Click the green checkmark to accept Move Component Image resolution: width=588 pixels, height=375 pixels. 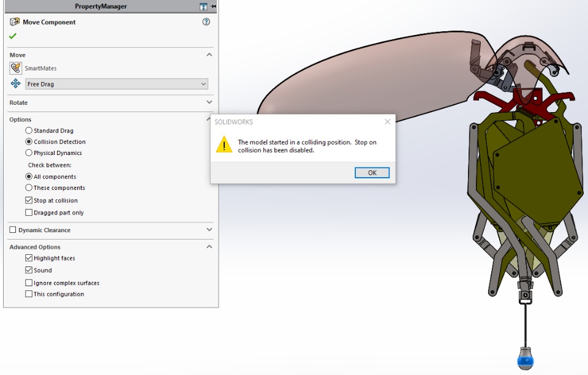(13, 36)
